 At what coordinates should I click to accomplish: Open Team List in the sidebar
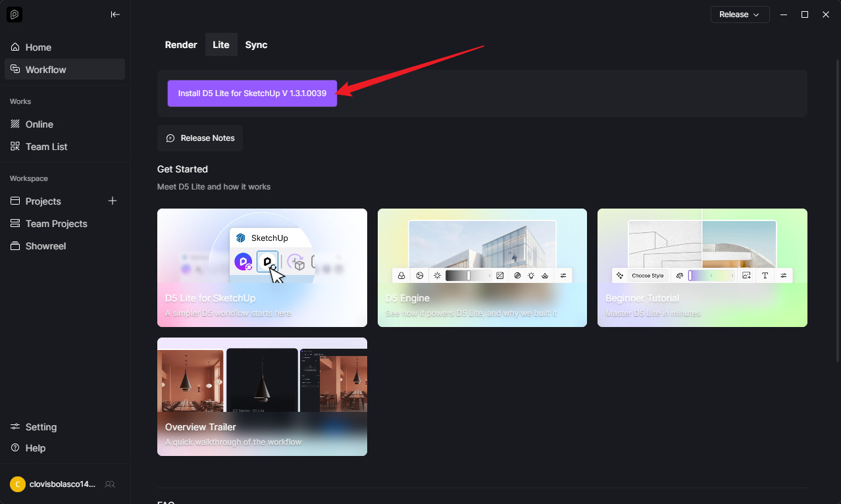[x=46, y=147]
